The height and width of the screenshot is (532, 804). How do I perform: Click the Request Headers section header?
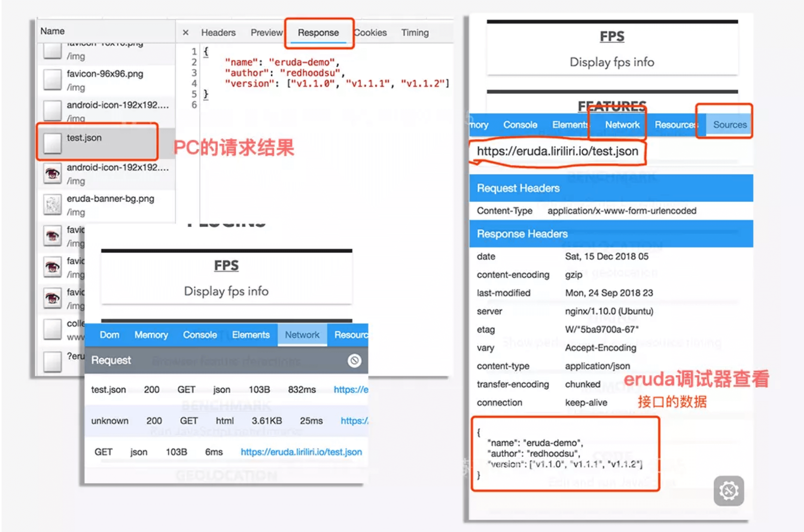(611, 188)
